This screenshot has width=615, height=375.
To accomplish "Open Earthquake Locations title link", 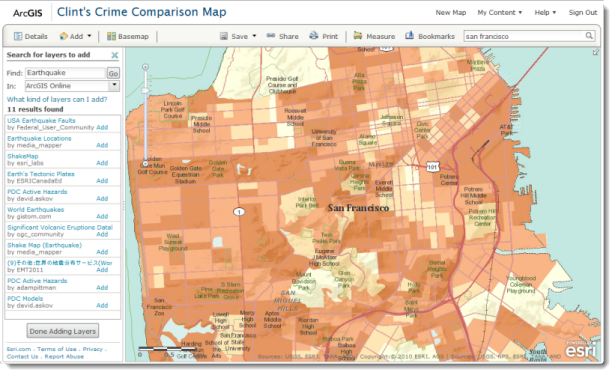I will click(x=39, y=138).
